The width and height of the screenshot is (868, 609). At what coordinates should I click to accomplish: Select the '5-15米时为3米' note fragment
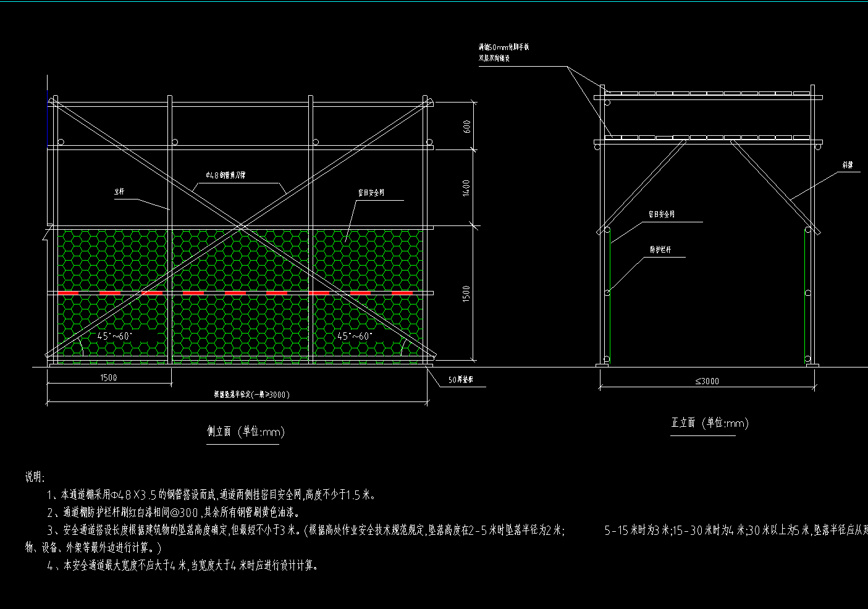637,530
